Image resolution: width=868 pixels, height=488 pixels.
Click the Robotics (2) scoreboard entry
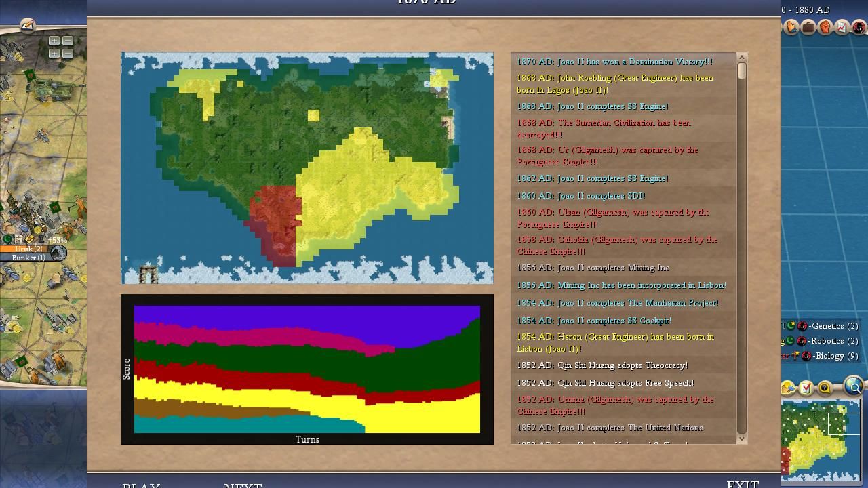point(833,341)
